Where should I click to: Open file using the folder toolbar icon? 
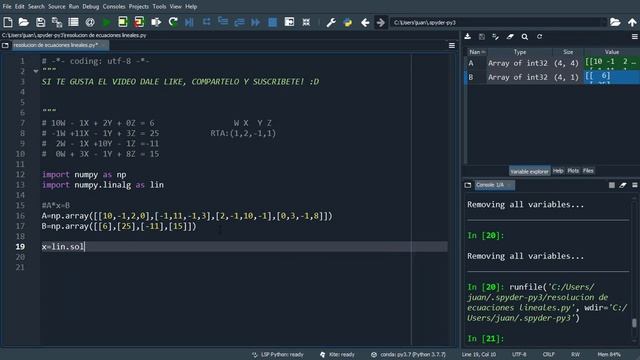coord(24,22)
